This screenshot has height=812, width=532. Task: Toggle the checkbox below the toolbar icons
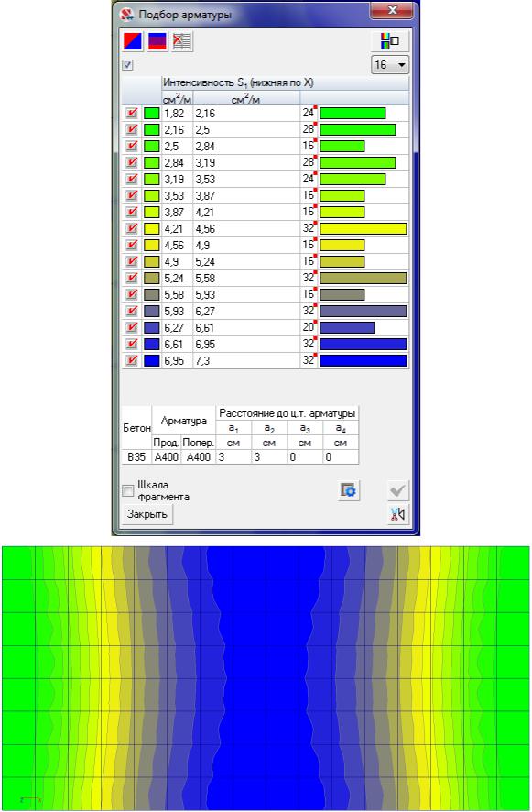click(128, 65)
